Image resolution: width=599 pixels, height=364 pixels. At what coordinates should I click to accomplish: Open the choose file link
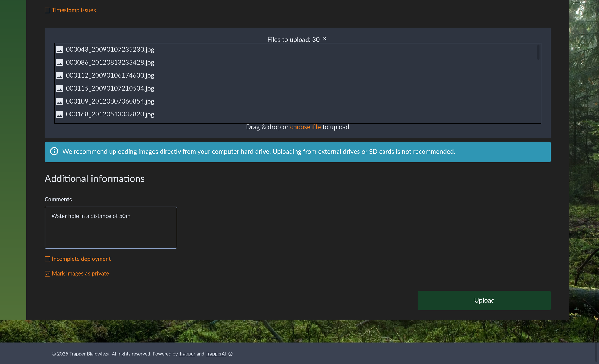(x=305, y=127)
